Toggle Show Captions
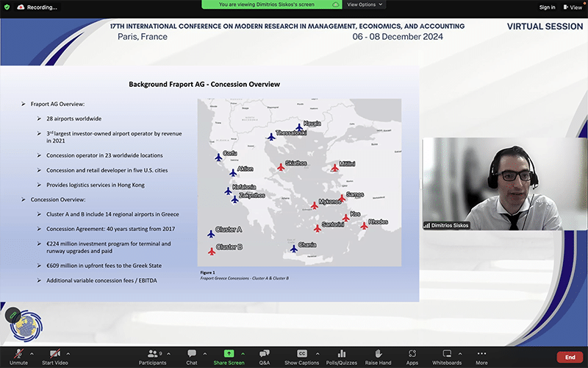 (301, 355)
